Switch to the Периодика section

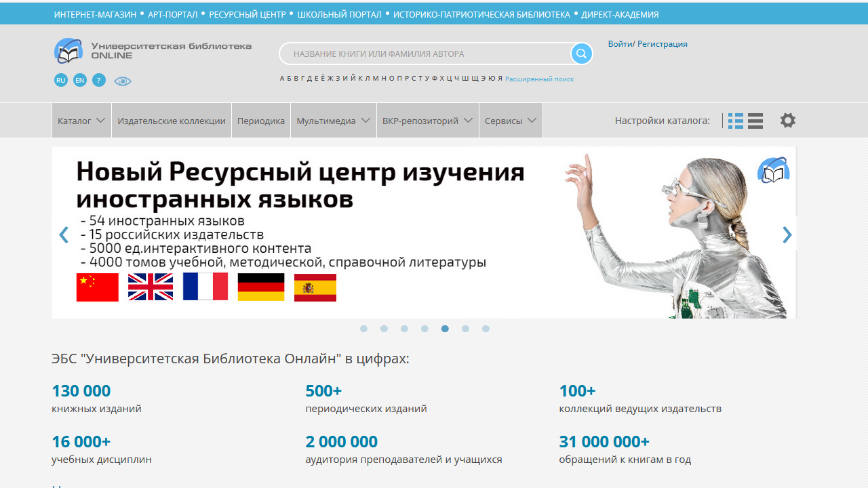pyautogui.click(x=260, y=121)
